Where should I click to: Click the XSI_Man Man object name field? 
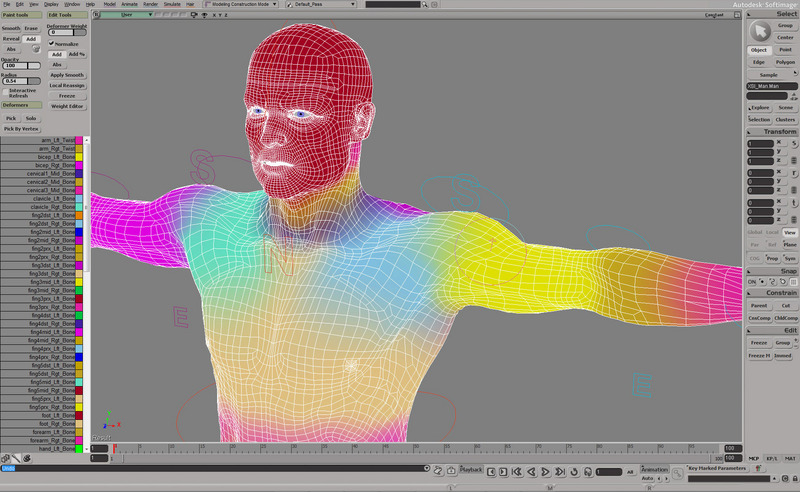click(x=772, y=86)
